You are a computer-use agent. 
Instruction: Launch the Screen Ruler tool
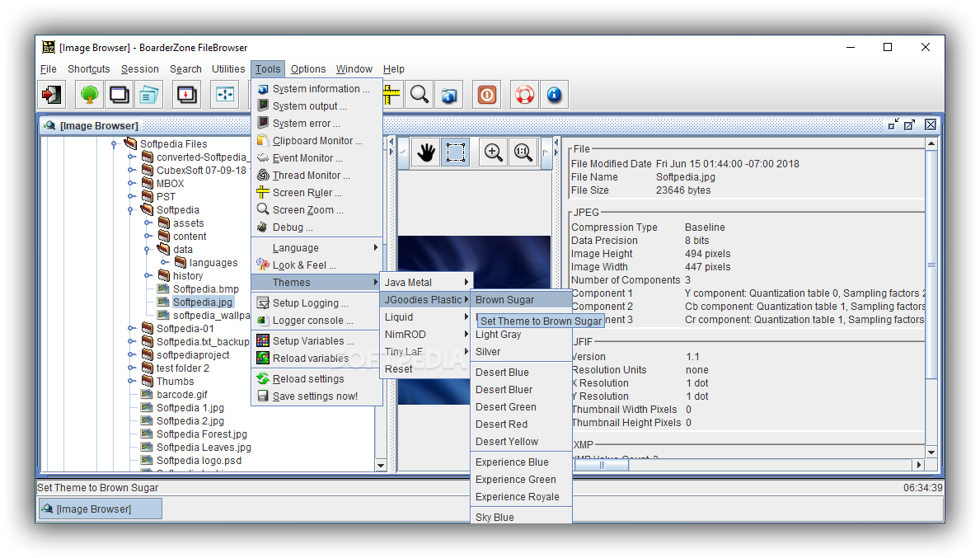pos(317,193)
